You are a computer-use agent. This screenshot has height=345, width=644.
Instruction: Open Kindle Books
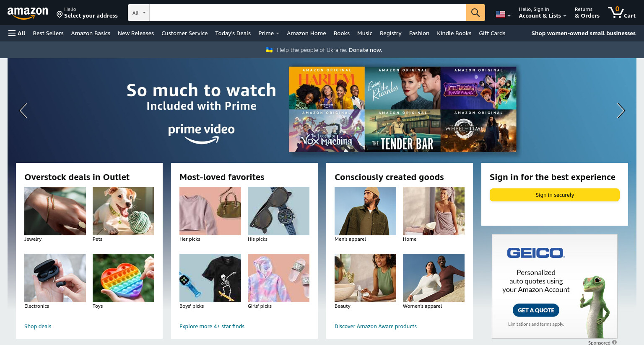coord(454,33)
